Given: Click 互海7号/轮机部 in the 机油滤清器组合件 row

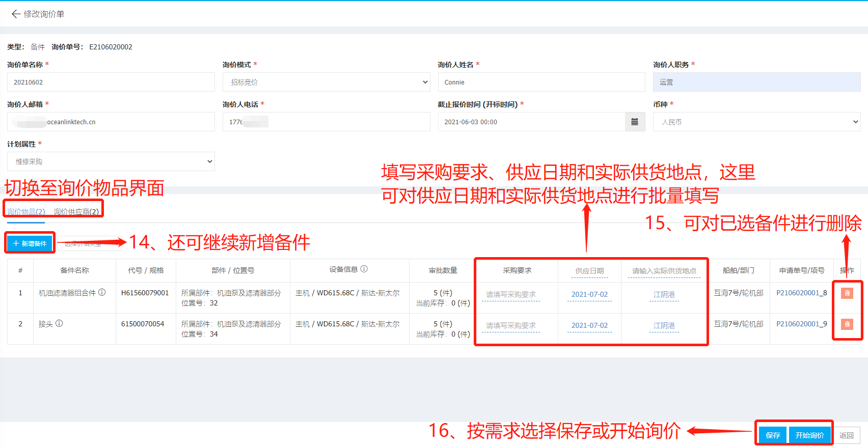Looking at the screenshot, I should [x=739, y=293].
